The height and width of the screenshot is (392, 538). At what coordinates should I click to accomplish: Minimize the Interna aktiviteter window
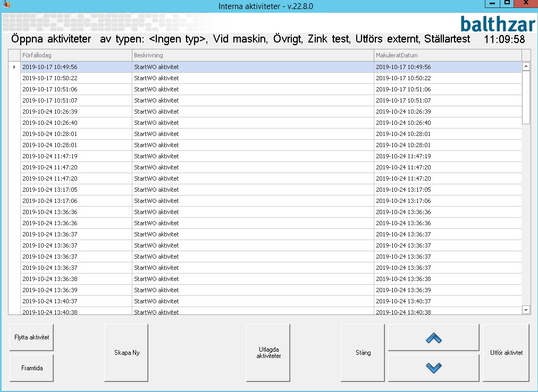pyautogui.click(x=492, y=3)
